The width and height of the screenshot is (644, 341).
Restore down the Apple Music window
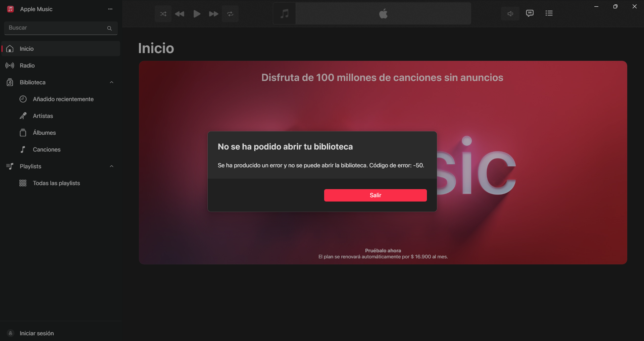pos(615,6)
